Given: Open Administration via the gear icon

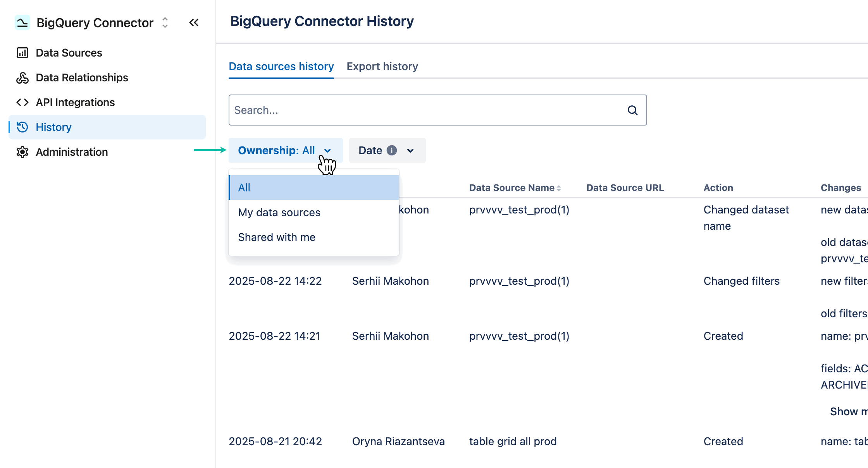Looking at the screenshot, I should pos(23,152).
